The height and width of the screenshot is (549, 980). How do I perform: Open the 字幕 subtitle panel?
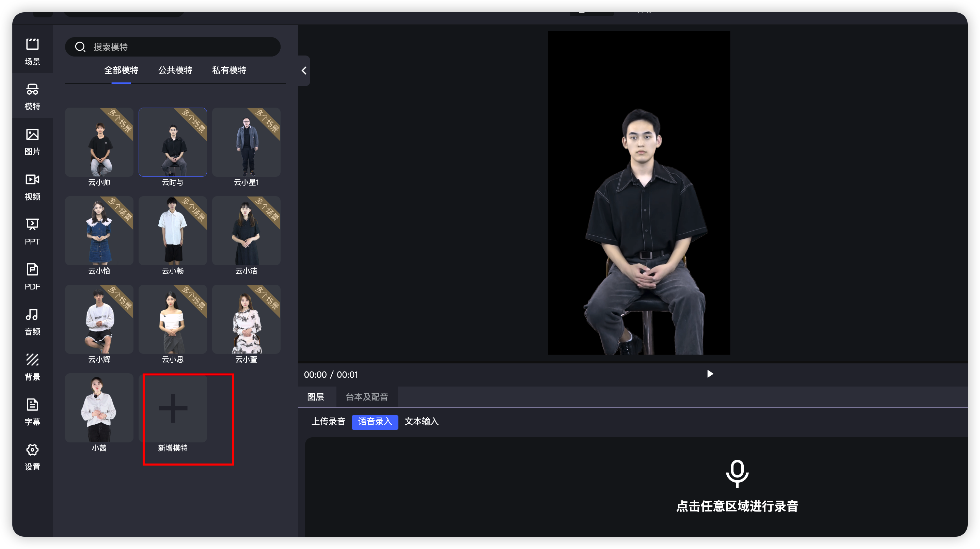pos(32,412)
